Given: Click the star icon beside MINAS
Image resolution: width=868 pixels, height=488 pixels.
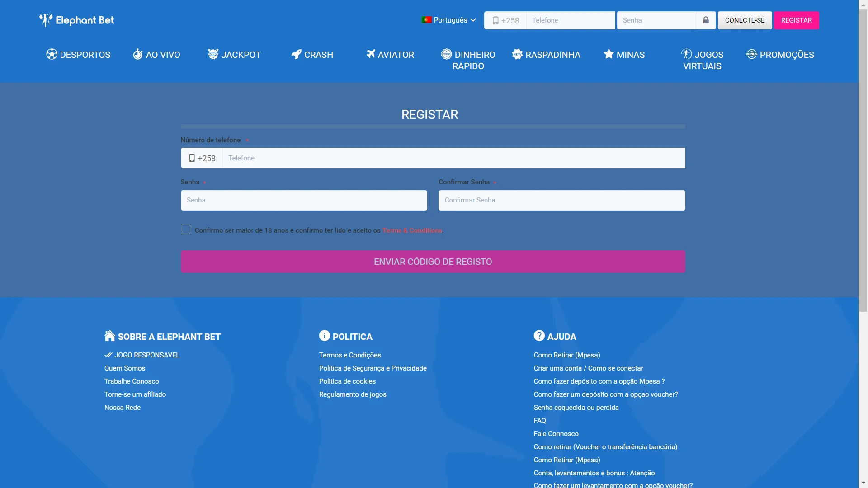Looking at the screenshot, I should tap(609, 54).
